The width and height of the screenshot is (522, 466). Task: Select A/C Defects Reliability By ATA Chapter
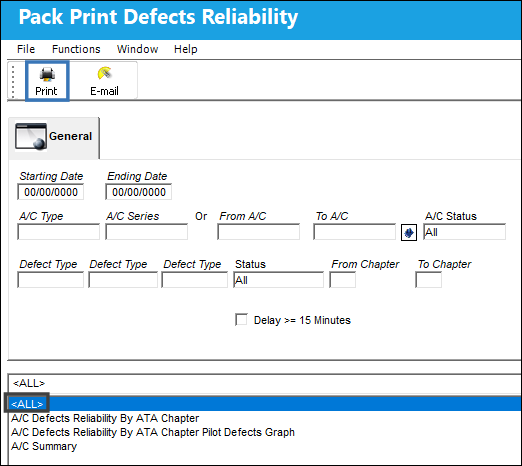105,418
